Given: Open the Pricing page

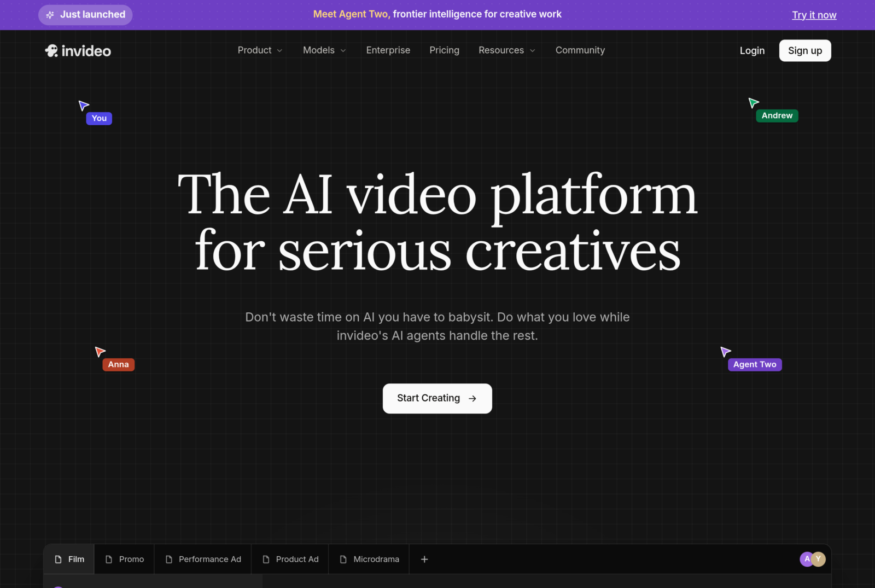Looking at the screenshot, I should coord(445,50).
